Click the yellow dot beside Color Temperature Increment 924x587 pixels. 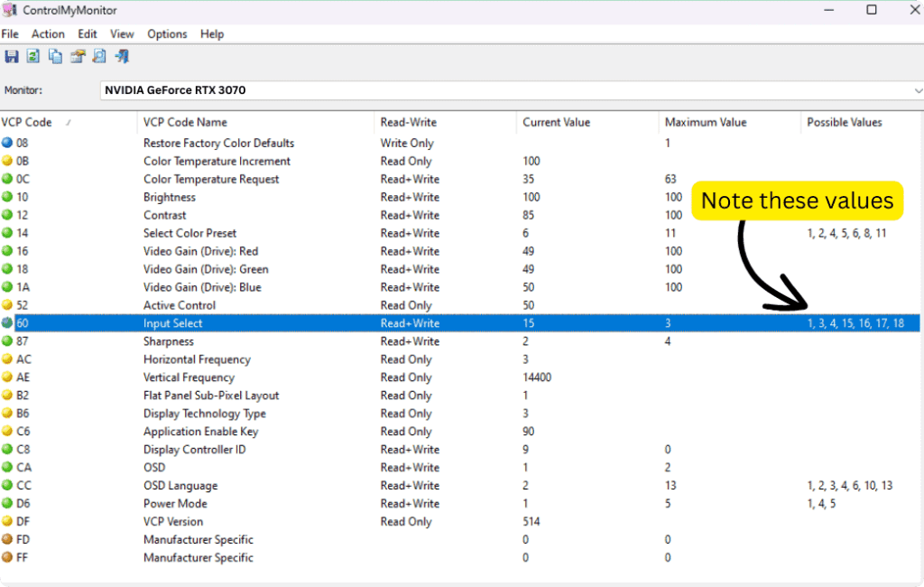tap(8, 161)
